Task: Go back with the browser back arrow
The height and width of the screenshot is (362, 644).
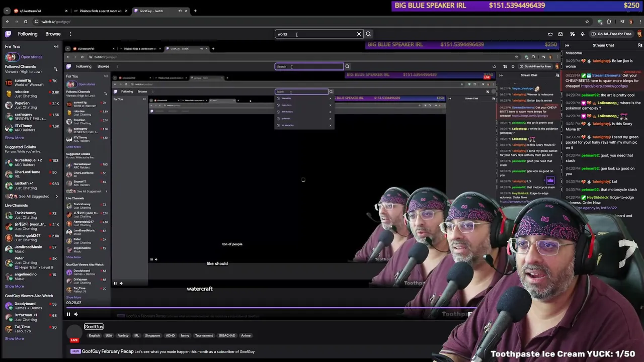Action: pos(7,22)
